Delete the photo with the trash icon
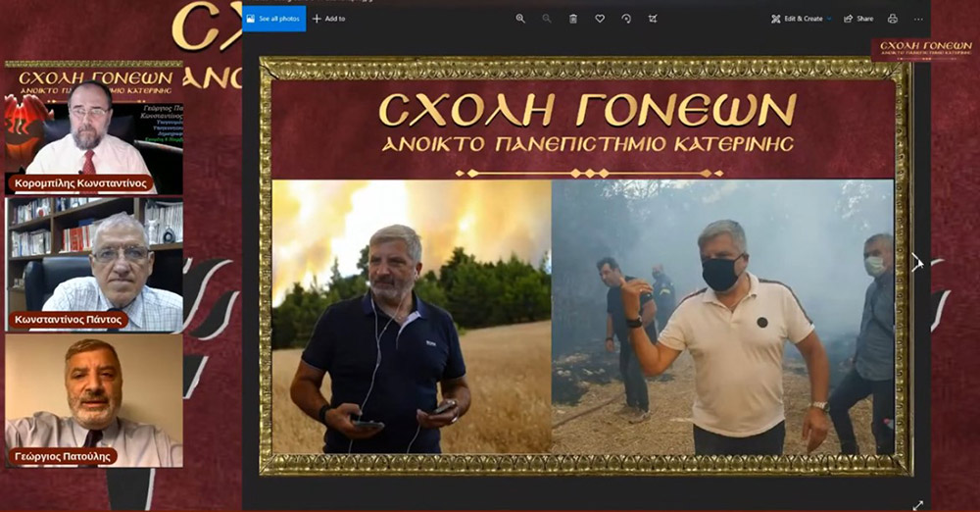This screenshot has height=512, width=980. (573, 19)
